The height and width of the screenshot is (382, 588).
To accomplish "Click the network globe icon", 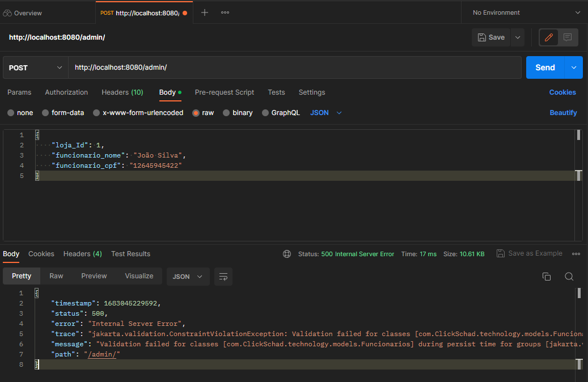I will pyautogui.click(x=287, y=254).
